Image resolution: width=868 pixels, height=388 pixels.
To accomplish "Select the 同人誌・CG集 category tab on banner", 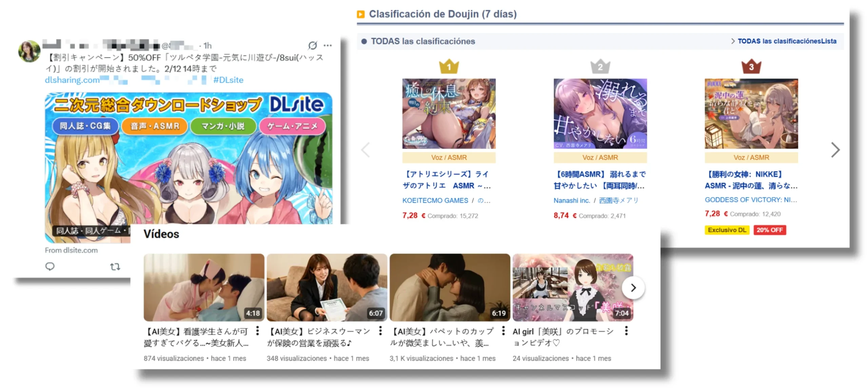I will pyautogui.click(x=85, y=126).
